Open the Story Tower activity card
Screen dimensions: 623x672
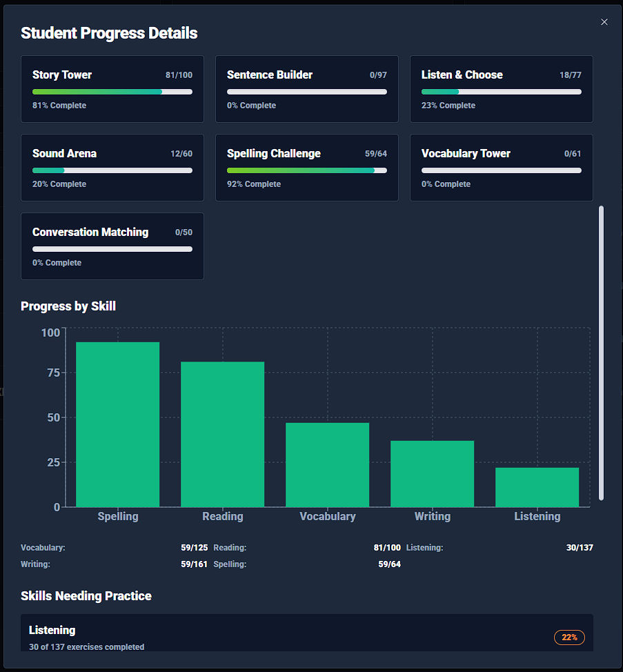pos(112,88)
